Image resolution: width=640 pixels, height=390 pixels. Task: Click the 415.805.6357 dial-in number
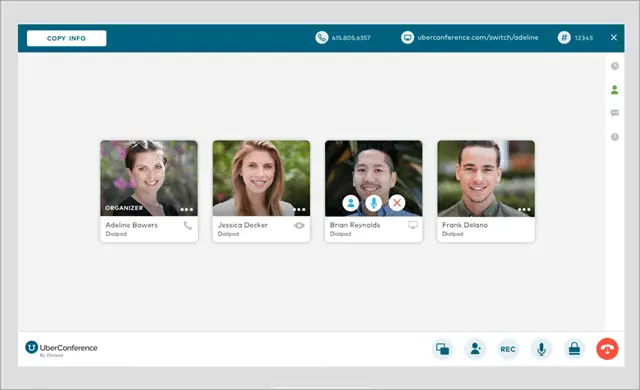pyautogui.click(x=351, y=38)
